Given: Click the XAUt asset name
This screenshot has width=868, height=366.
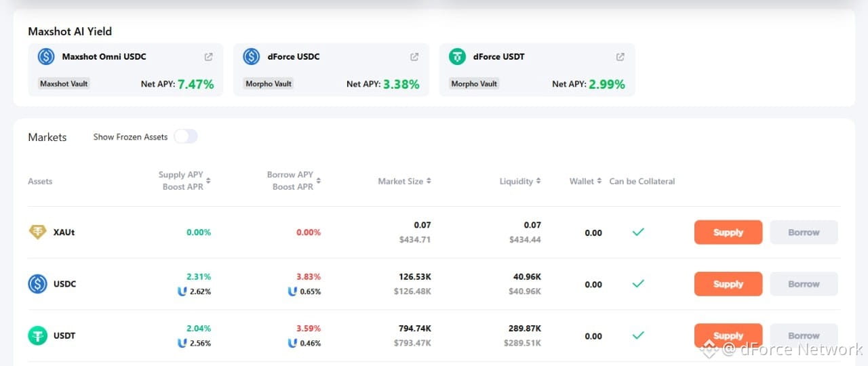Looking at the screenshot, I should click(x=64, y=232).
